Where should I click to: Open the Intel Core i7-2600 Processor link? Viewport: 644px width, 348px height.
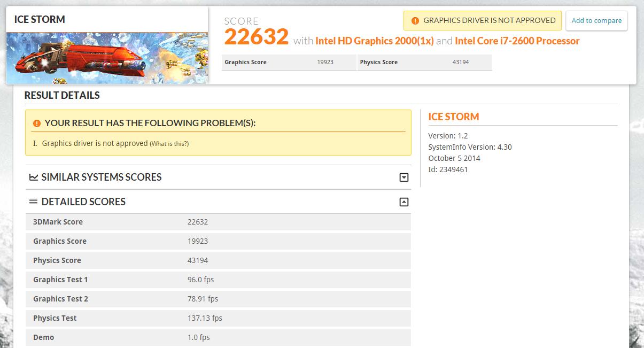tap(517, 41)
